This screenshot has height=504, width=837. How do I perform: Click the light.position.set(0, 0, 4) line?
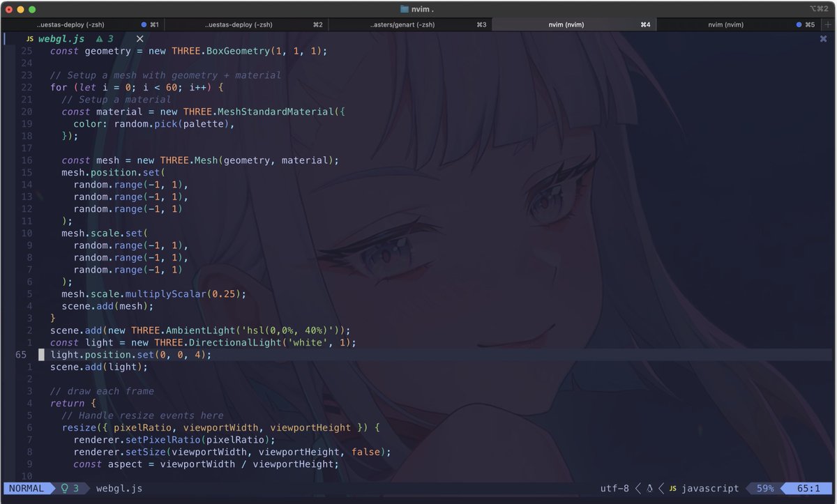coord(130,355)
